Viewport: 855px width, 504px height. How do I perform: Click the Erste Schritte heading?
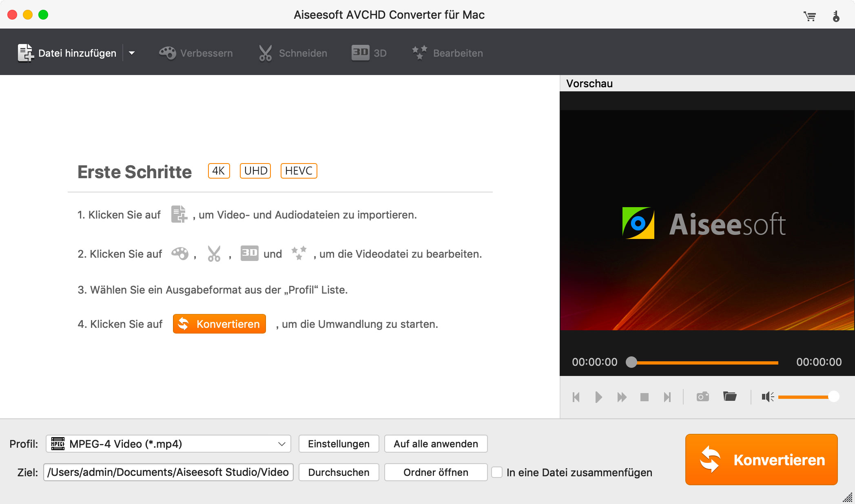coord(135,172)
